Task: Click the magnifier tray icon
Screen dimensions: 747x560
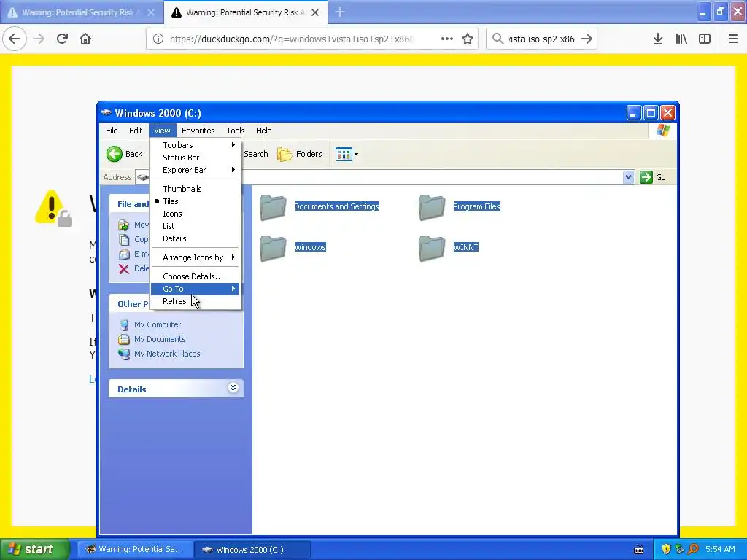Action: tap(693, 549)
